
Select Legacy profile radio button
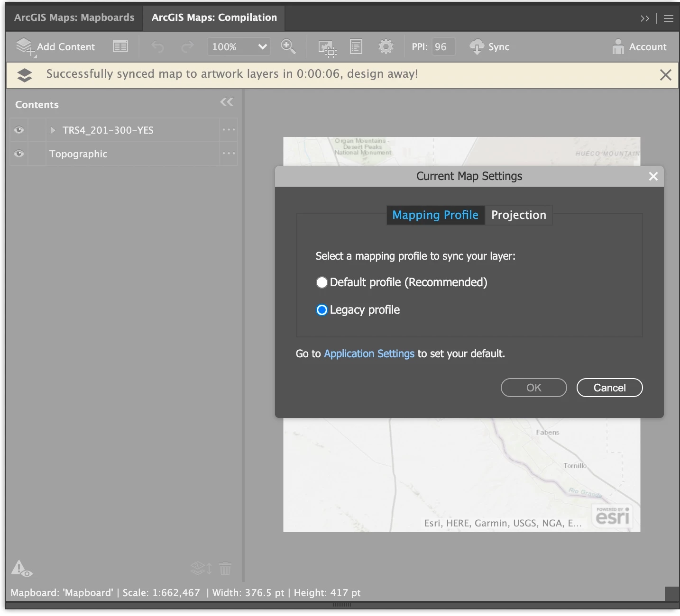[x=322, y=310]
